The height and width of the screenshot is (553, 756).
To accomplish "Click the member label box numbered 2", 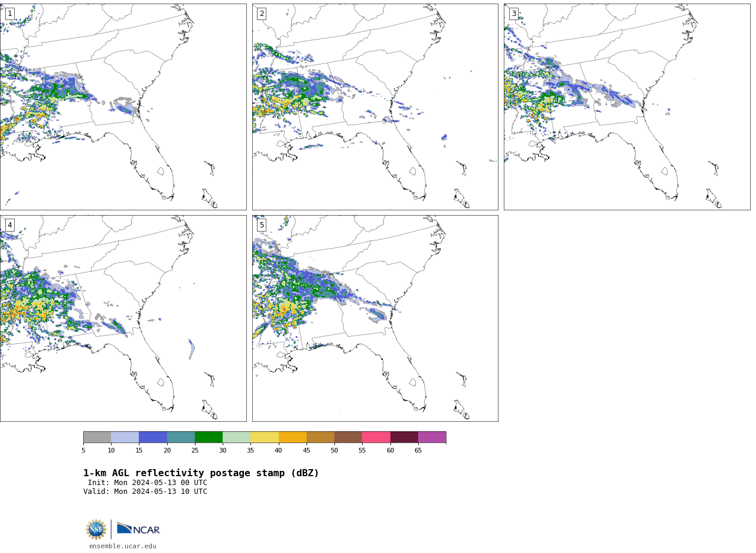I will pyautogui.click(x=262, y=14).
